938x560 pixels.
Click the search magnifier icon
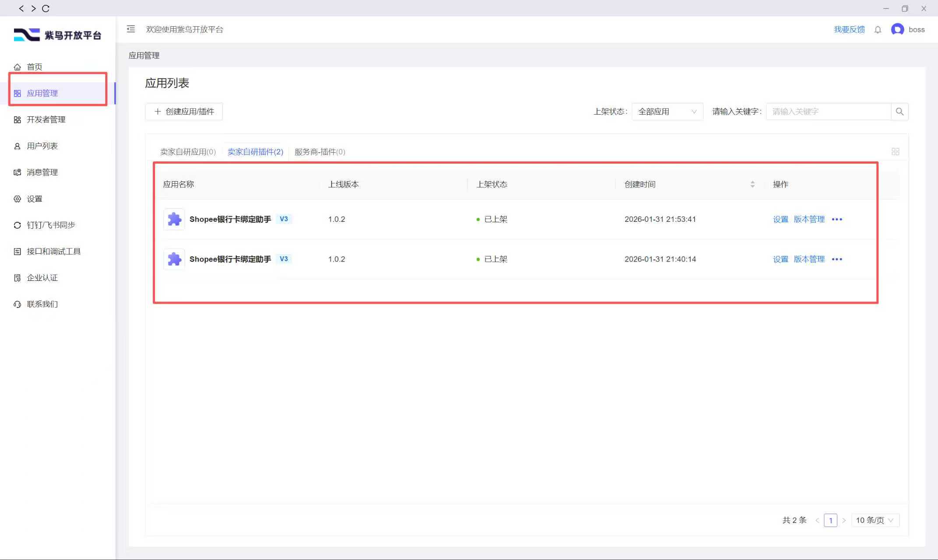click(899, 112)
